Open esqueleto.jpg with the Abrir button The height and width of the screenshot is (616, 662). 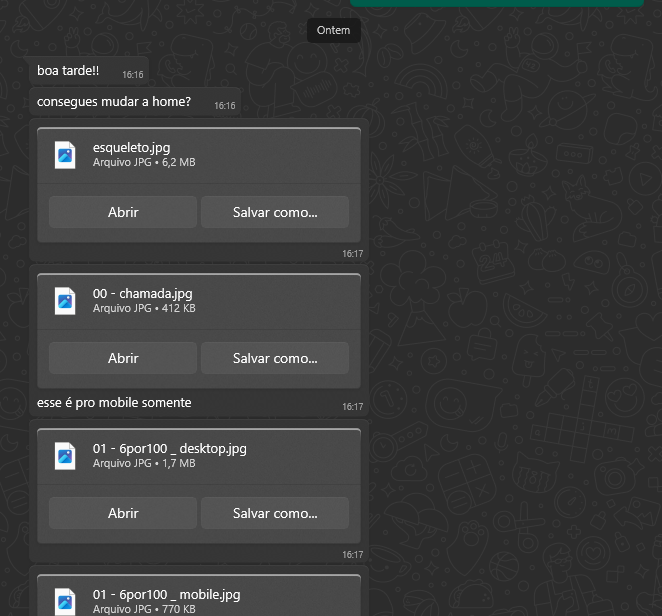click(123, 212)
